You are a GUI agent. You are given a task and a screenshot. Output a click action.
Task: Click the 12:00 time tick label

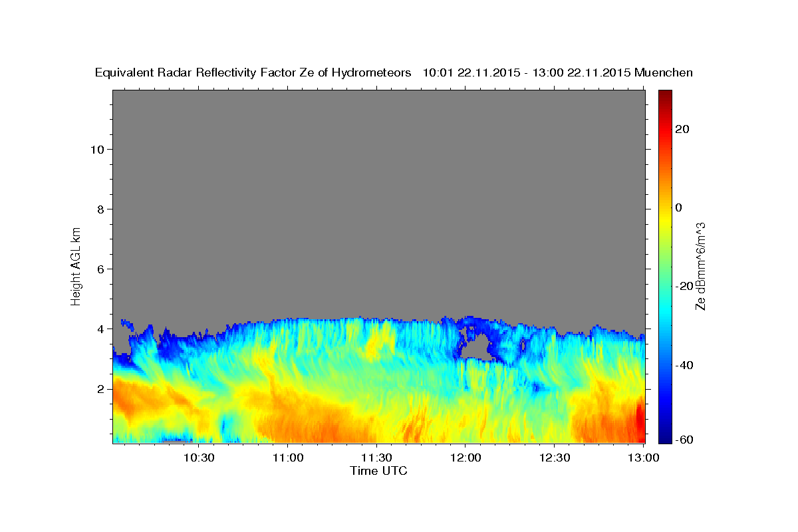point(465,458)
